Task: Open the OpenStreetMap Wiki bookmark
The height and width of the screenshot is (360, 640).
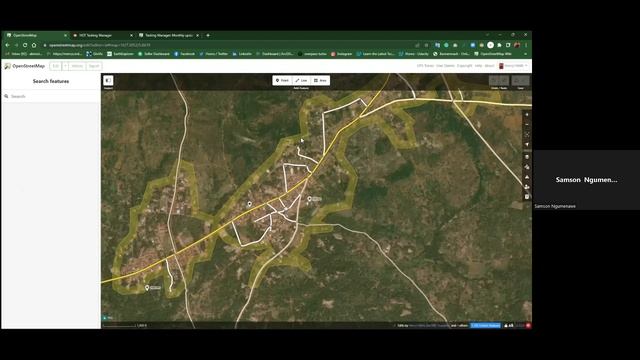Action: click(x=493, y=54)
